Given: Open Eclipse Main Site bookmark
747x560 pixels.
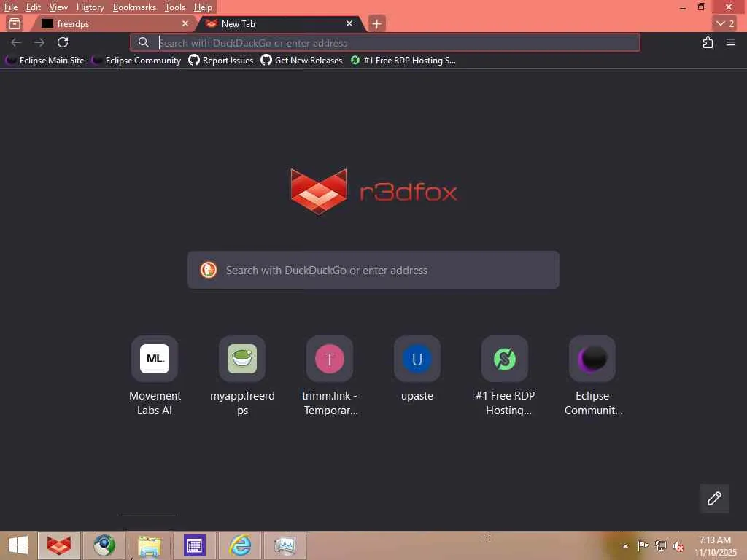Looking at the screenshot, I should [x=44, y=61].
